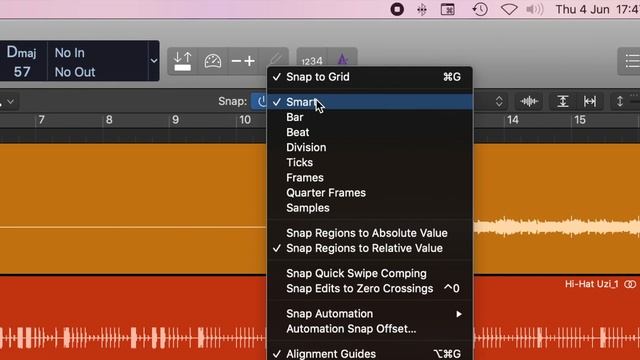640x360 pixels.
Task: Click the No Out MIDI indicator
Action: [75, 72]
